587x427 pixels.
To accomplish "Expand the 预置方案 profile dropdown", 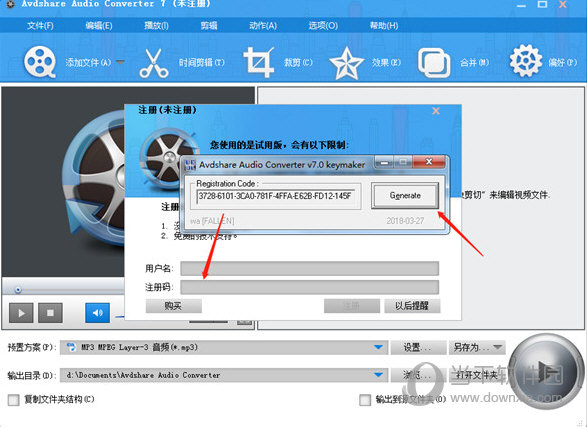I will 378,347.
